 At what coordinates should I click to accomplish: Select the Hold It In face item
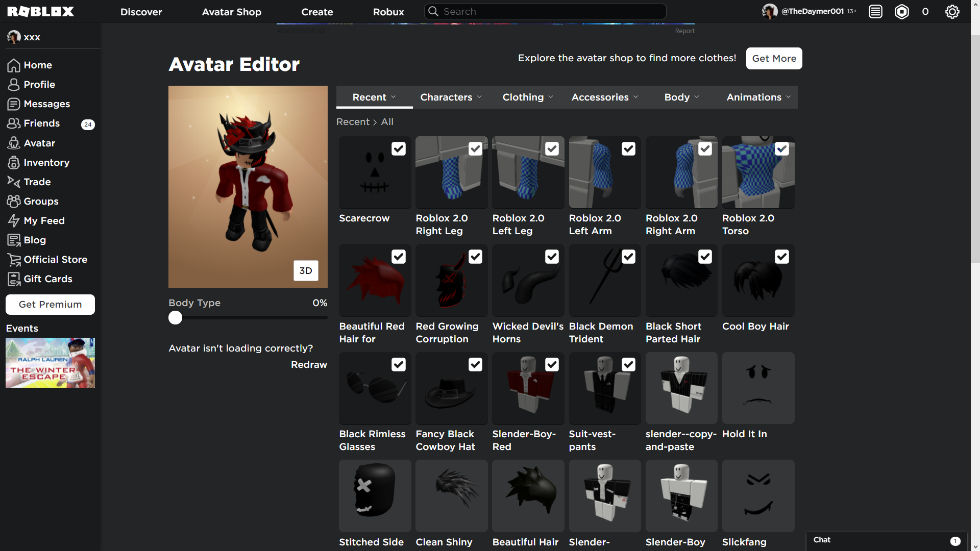pyautogui.click(x=758, y=388)
